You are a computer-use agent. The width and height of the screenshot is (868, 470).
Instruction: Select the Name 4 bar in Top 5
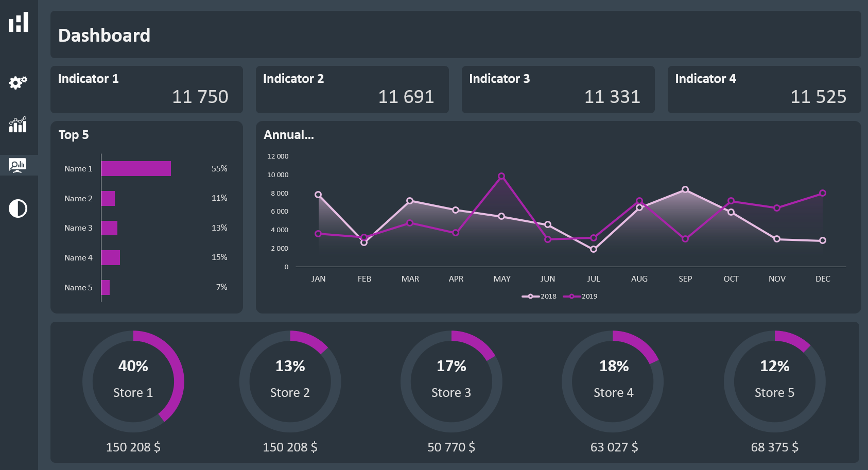pos(111,258)
